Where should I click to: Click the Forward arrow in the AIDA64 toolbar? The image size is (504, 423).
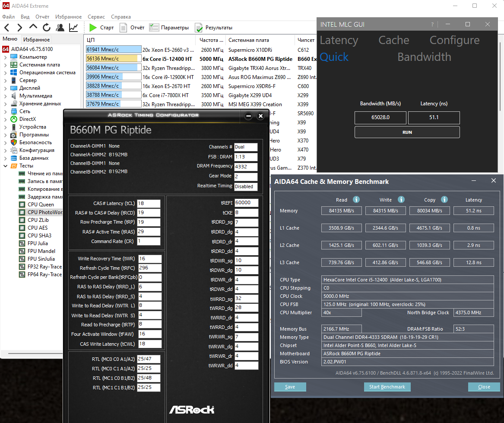[20, 28]
